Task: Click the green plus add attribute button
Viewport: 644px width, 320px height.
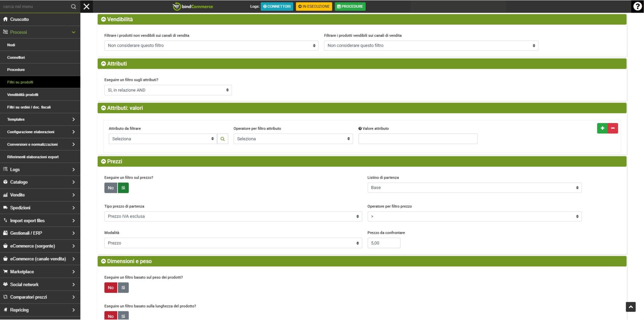Action: tap(602, 128)
